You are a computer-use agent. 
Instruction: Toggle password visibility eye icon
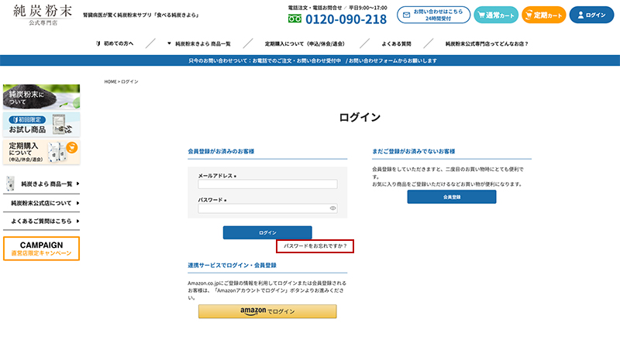[332, 208]
